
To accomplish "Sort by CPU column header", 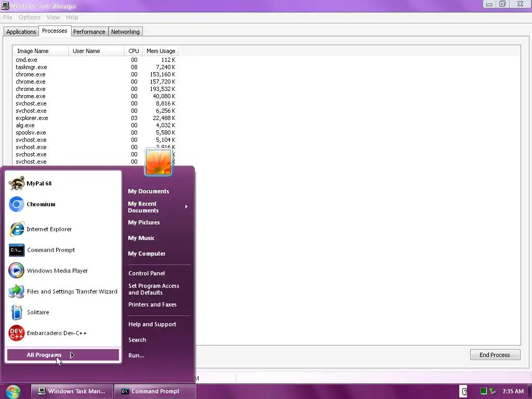I will click(x=134, y=51).
